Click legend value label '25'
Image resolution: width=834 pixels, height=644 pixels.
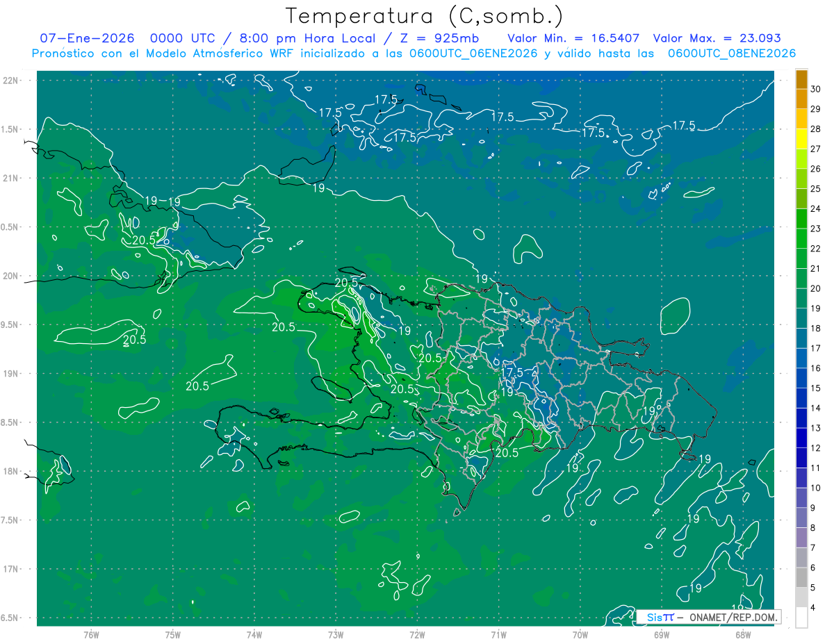click(816, 189)
